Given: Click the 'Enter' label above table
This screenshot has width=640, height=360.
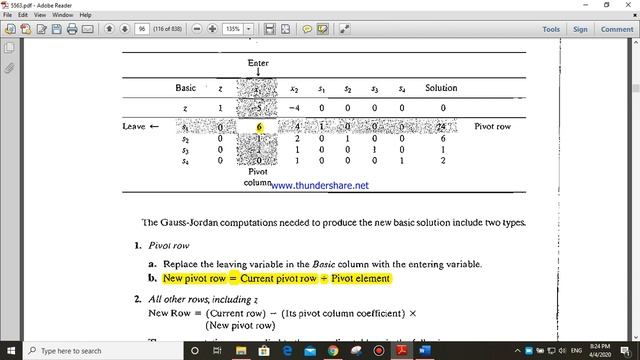Looking at the screenshot, I should (x=258, y=63).
